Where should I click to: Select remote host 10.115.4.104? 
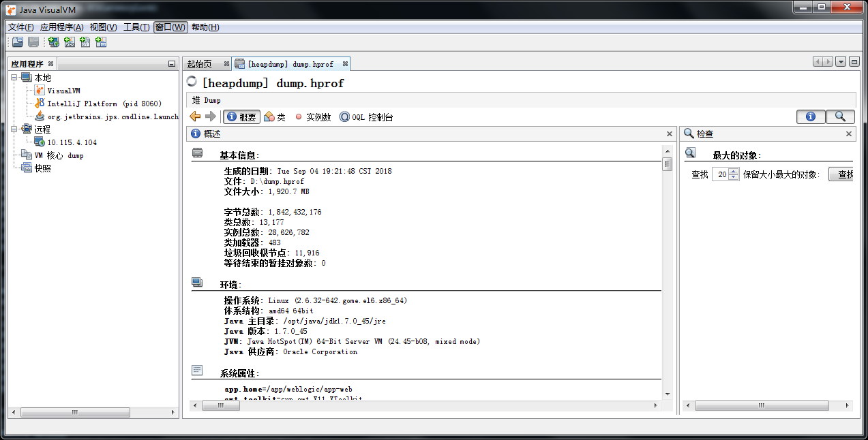pyautogui.click(x=66, y=142)
